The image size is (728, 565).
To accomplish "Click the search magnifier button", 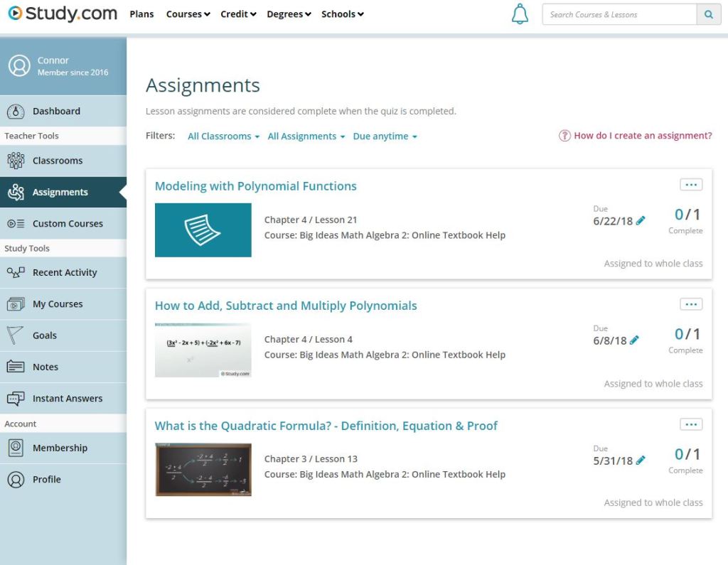I will 709,14.
